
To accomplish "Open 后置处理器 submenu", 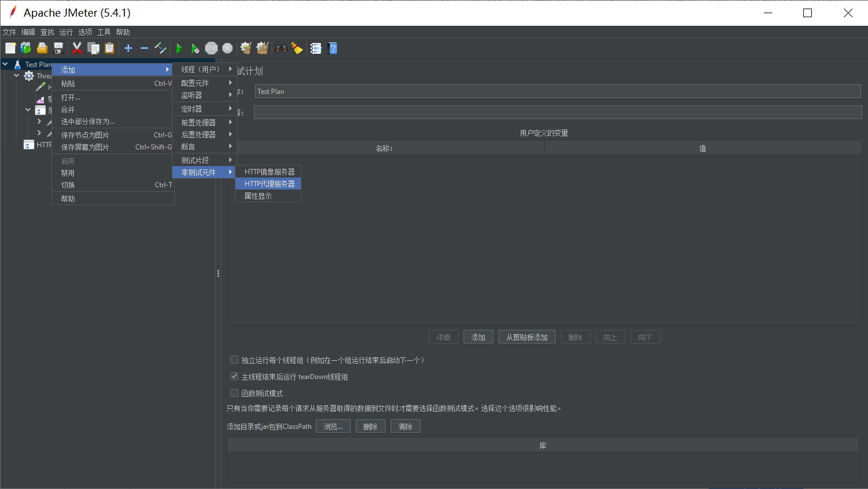I will point(205,135).
